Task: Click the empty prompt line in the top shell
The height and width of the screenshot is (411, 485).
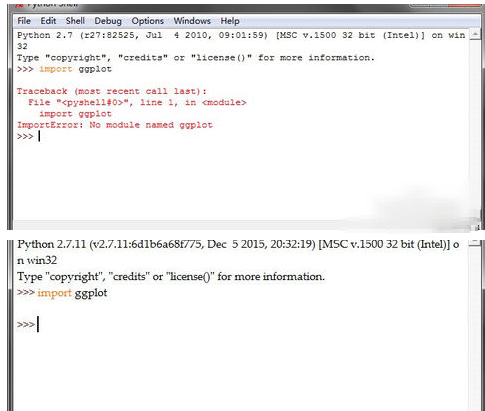Action: click(29, 136)
